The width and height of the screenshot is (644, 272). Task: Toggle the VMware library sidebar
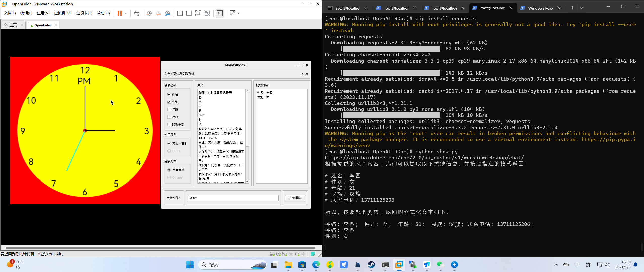coord(180,13)
